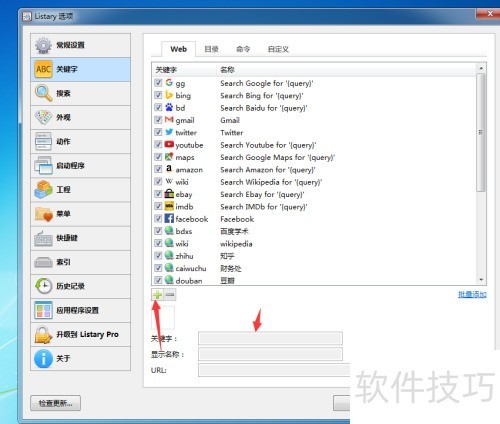This screenshot has height=424, width=500.
Task: Click the YouTube play icon
Action: tap(169, 144)
